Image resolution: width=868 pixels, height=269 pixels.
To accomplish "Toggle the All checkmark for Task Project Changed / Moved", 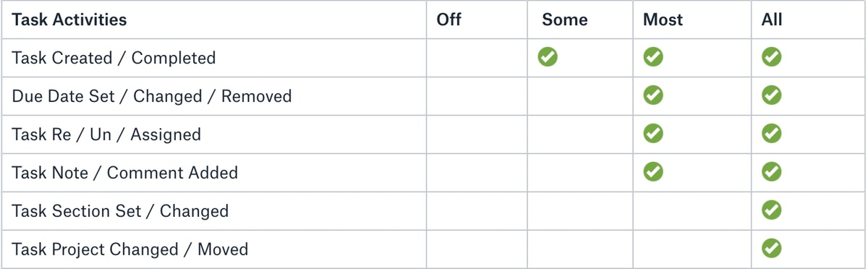I will point(772,248).
